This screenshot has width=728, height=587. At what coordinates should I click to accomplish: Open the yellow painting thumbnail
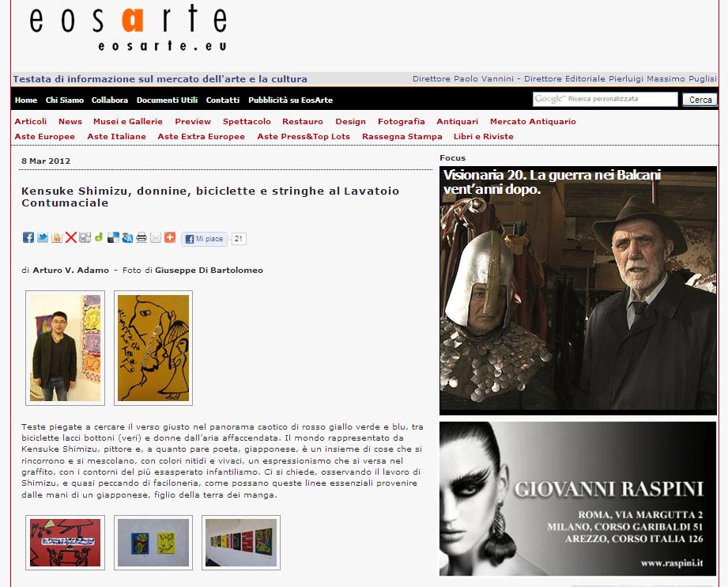pos(153,348)
